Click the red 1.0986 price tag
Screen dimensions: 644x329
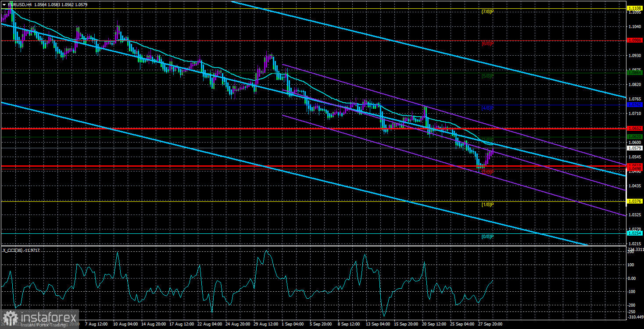tap(635, 40)
